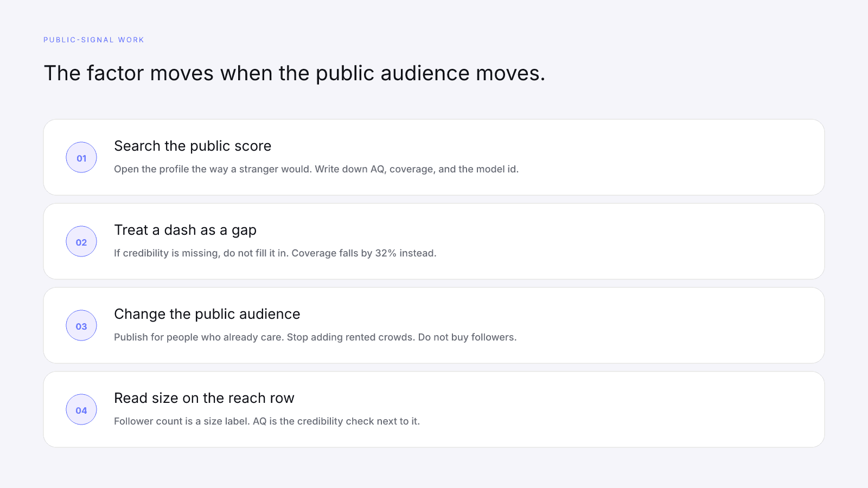This screenshot has height=488, width=868.
Task: Click the description 'Follower count is a size label'
Action: click(182, 421)
